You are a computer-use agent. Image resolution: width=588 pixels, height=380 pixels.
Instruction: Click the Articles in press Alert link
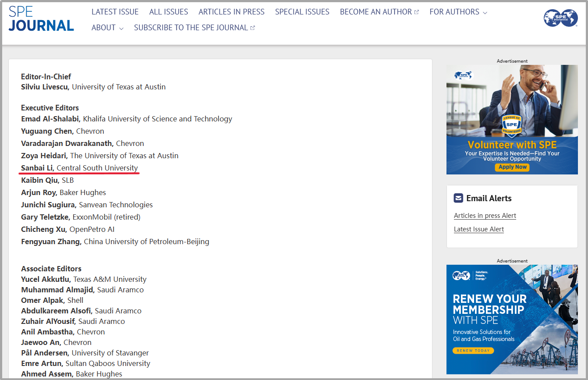[485, 216]
